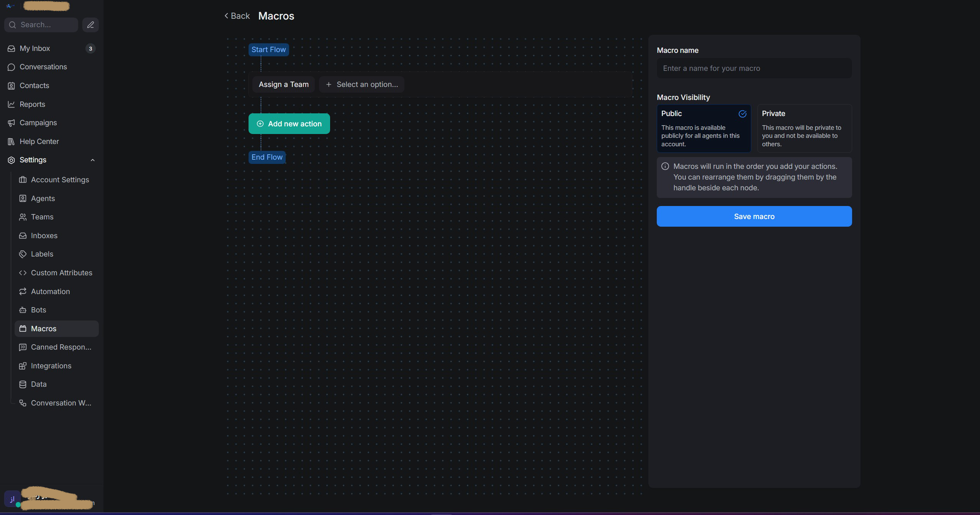Image resolution: width=980 pixels, height=515 pixels.
Task: Click the Help Center library icon
Action: pos(11,142)
